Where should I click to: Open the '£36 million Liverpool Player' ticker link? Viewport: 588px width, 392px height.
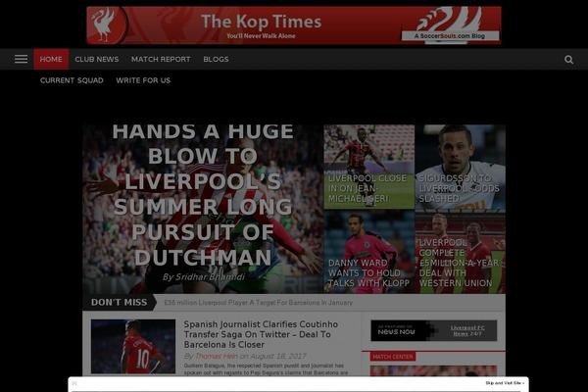pyautogui.click(x=259, y=303)
